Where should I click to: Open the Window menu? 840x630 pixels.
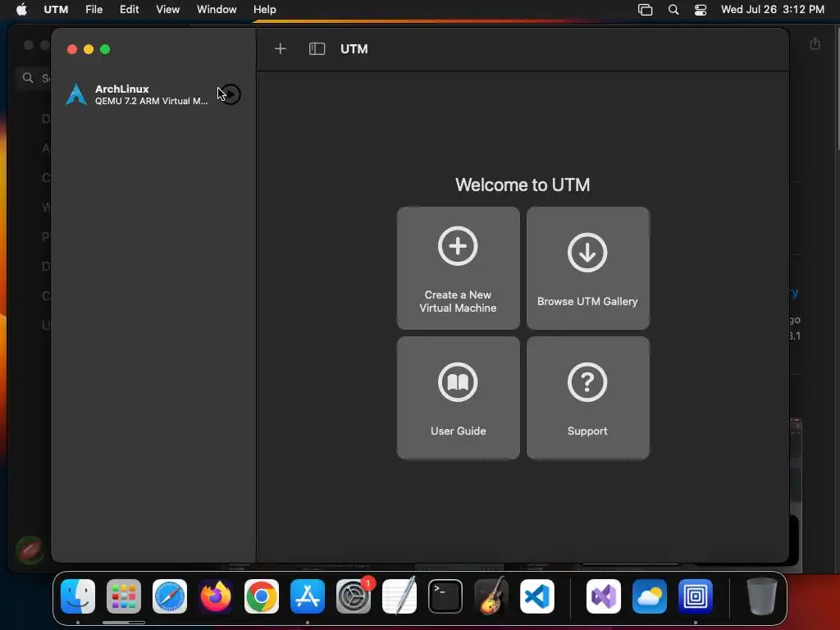[x=217, y=9]
